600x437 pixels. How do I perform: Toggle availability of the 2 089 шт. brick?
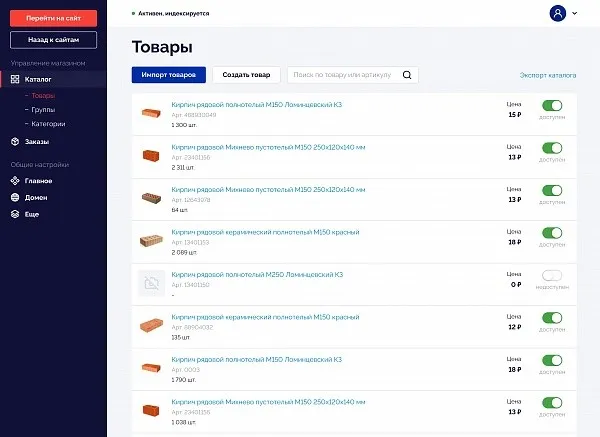[x=552, y=233]
